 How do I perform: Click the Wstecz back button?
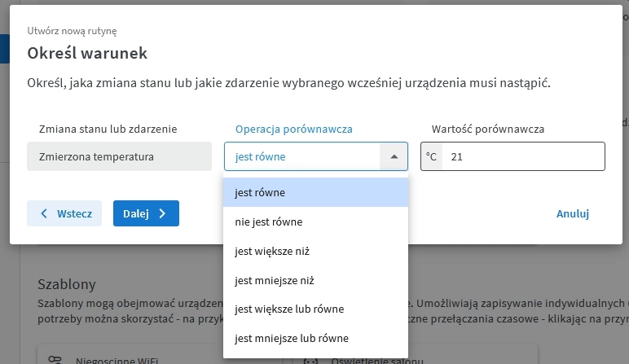64,213
